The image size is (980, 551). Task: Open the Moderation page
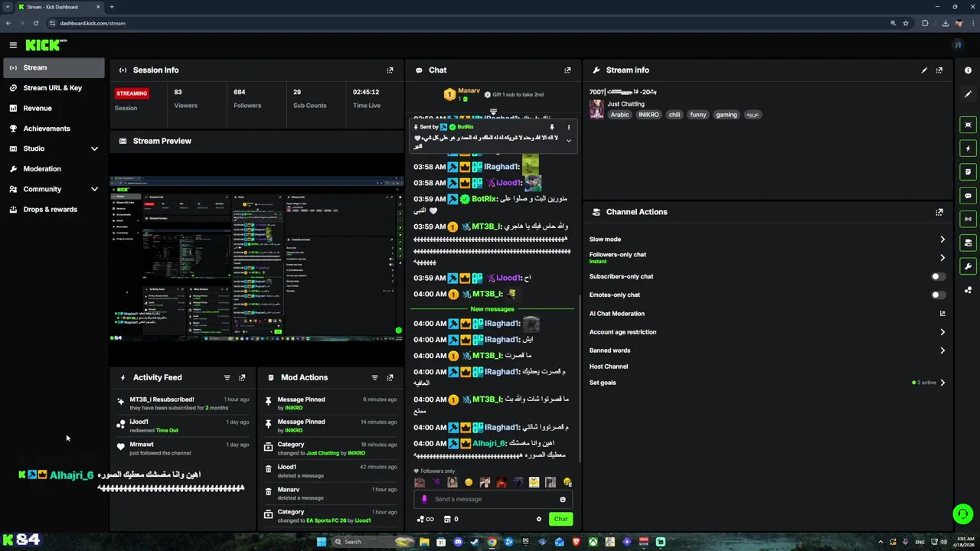coord(53,169)
